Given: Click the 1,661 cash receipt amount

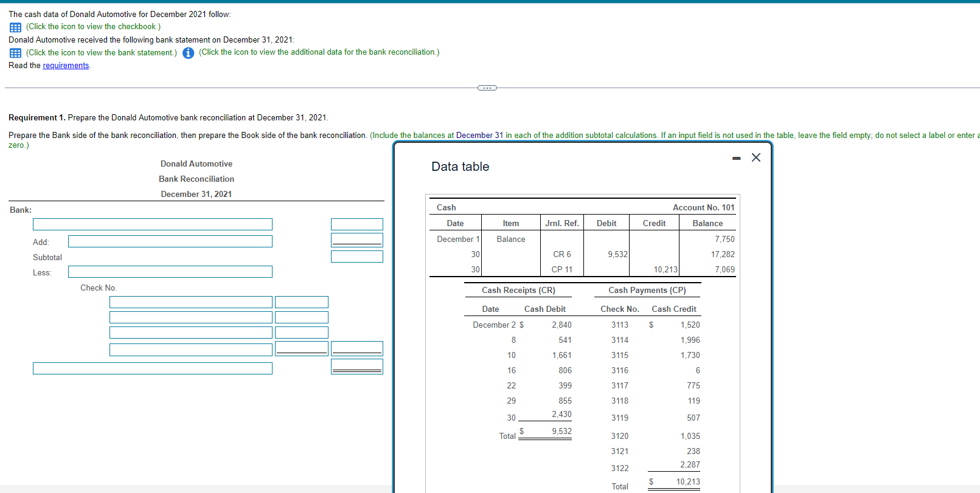Looking at the screenshot, I should [x=561, y=356].
